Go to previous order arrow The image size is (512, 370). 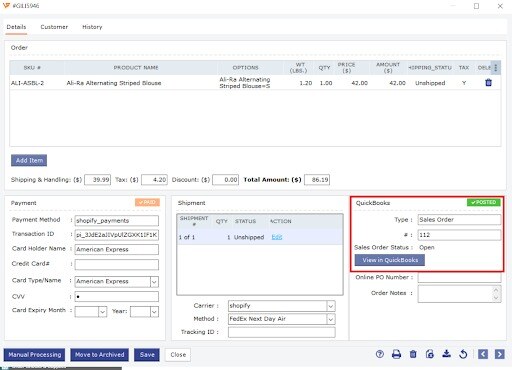point(483,354)
